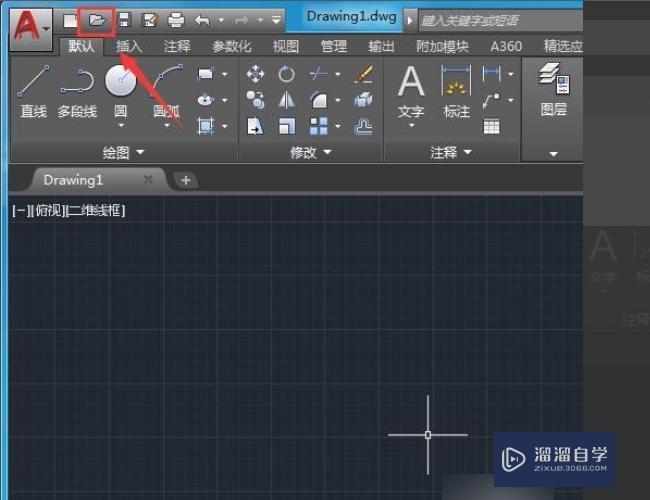Image resolution: width=650 pixels, height=500 pixels.
Task: Save the drawing with the floppy icon
Action: 124,20
